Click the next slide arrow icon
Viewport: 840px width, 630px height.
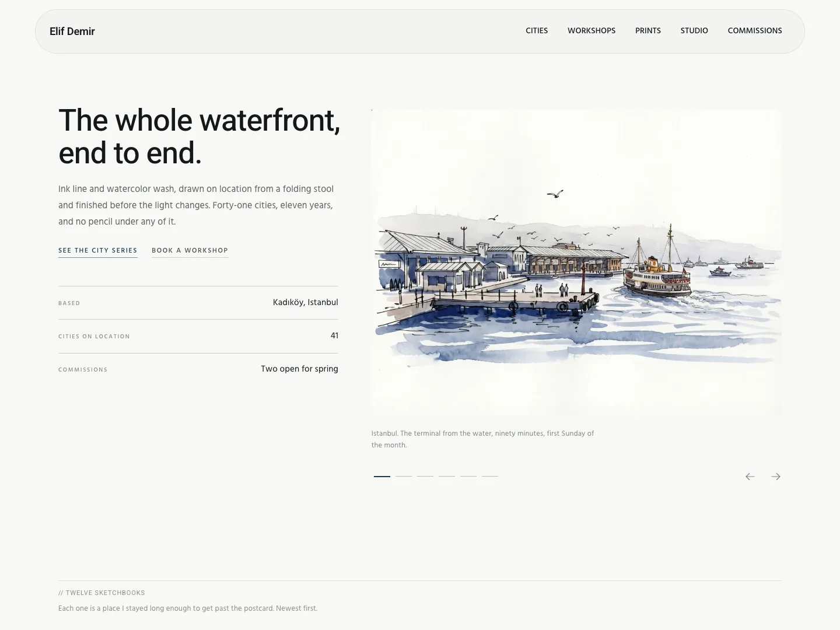(776, 477)
